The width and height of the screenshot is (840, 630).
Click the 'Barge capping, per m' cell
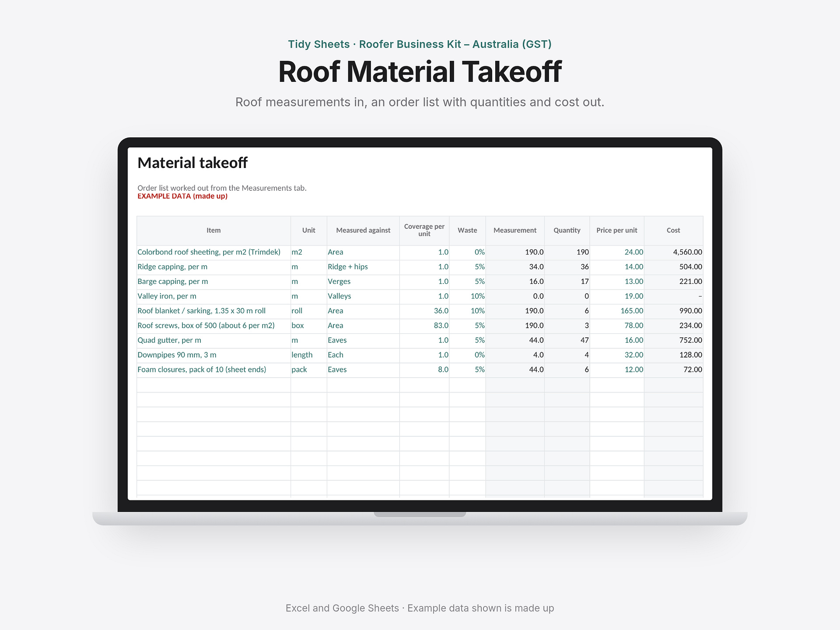[x=213, y=282]
